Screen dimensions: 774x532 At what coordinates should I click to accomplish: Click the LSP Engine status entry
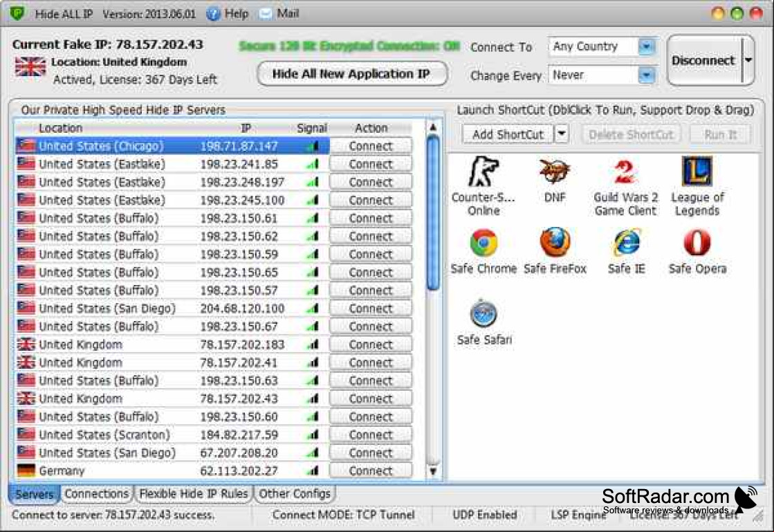click(578, 515)
